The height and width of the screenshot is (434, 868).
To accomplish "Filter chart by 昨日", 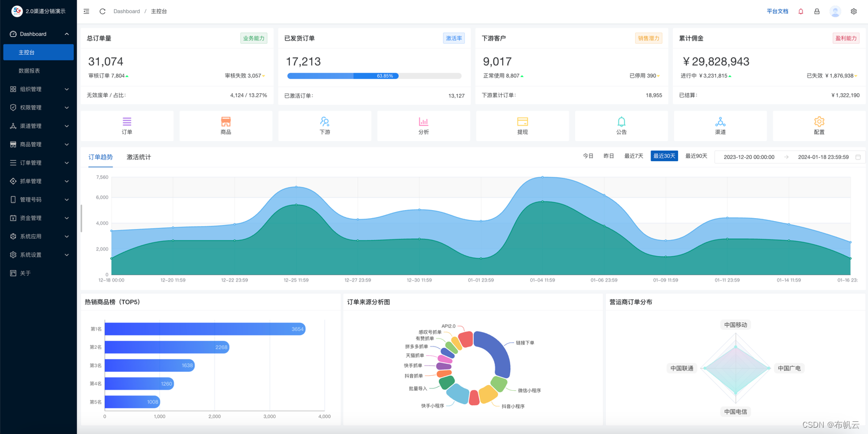I will [x=609, y=156].
